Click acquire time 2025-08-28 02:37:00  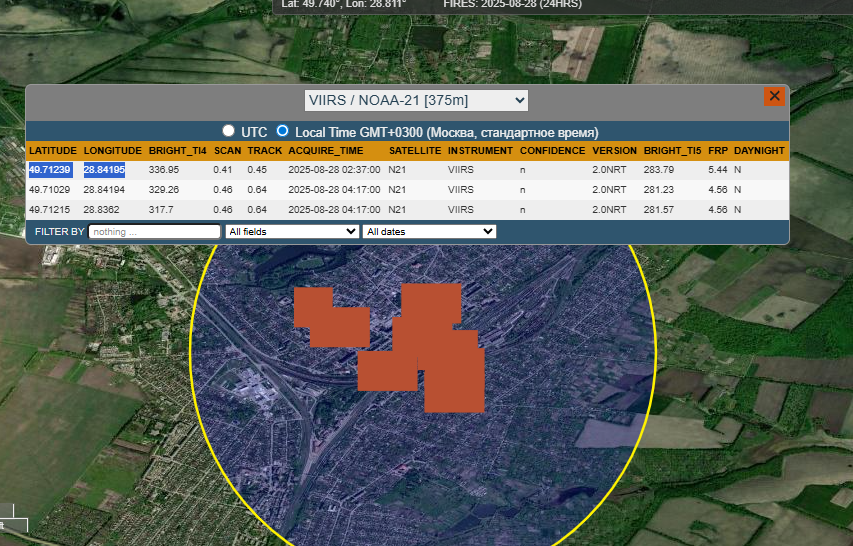pyautogui.click(x=334, y=170)
